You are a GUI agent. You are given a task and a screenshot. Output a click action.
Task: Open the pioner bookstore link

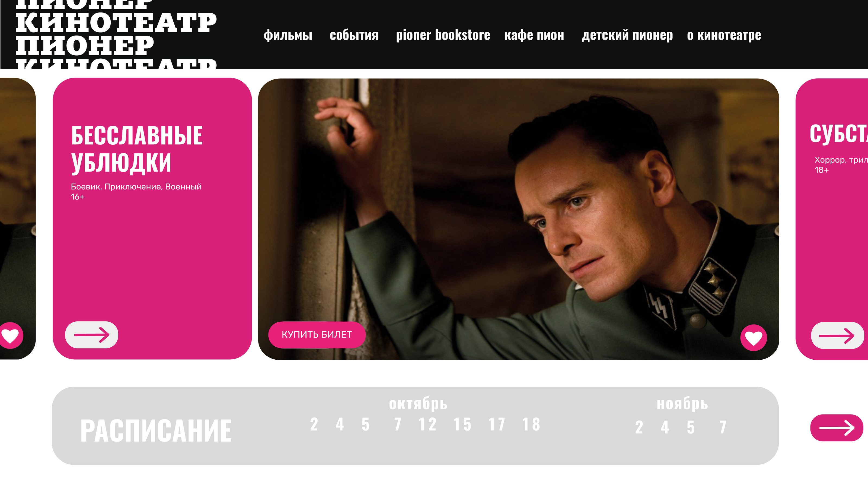tap(443, 35)
